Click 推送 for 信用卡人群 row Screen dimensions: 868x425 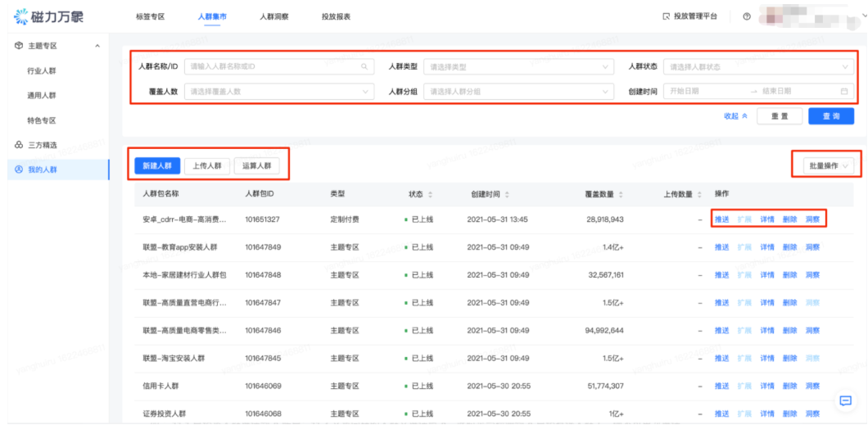(722, 386)
